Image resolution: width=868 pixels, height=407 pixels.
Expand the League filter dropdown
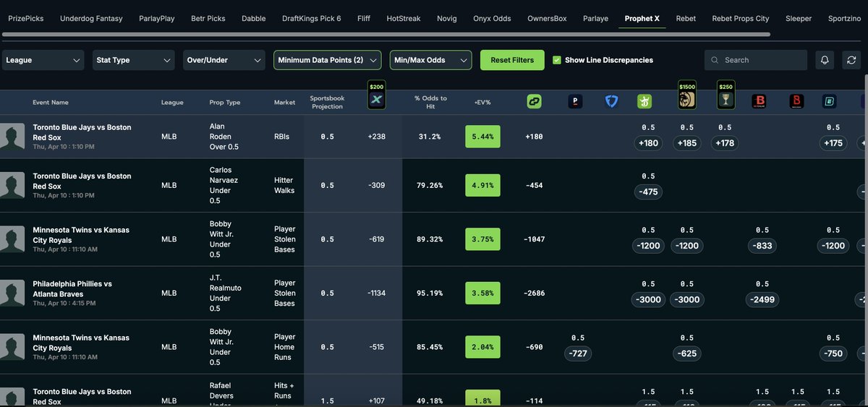(x=43, y=60)
